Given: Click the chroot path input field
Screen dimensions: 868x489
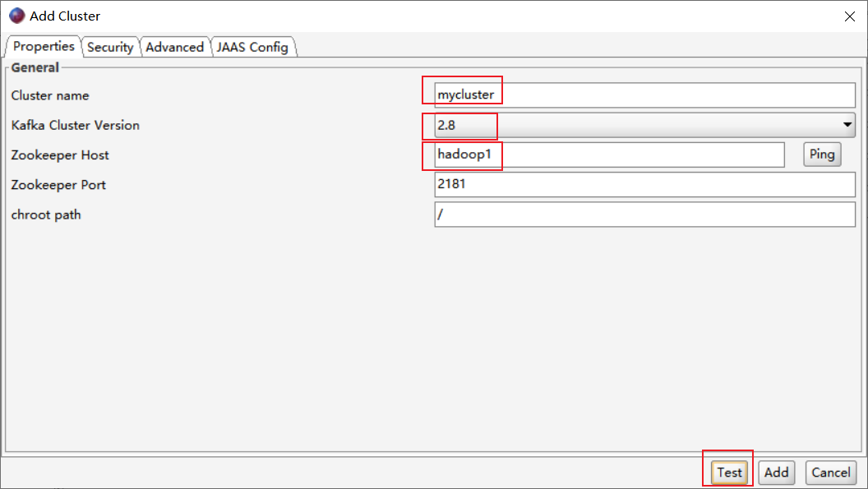Looking at the screenshot, I should click(644, 215).
